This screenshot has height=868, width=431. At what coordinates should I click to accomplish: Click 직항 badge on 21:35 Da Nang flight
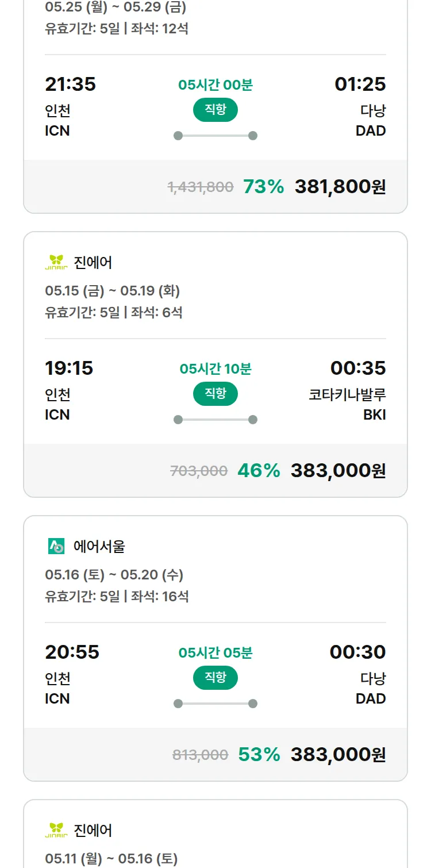[215, 110]
